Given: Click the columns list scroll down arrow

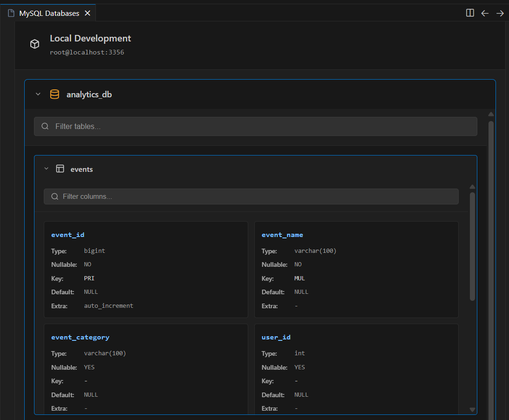Looking at the screenshot, I should 472,410.
